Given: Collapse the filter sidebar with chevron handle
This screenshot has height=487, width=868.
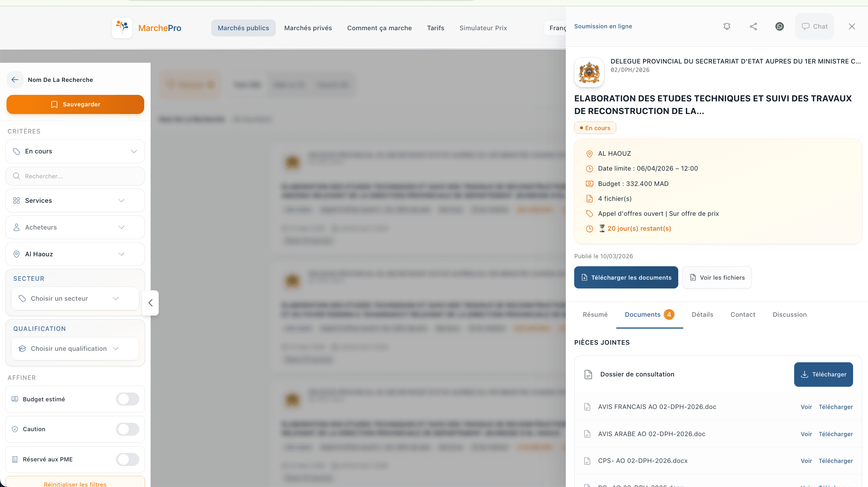Looking at the screenshot, I should point(150,303).
